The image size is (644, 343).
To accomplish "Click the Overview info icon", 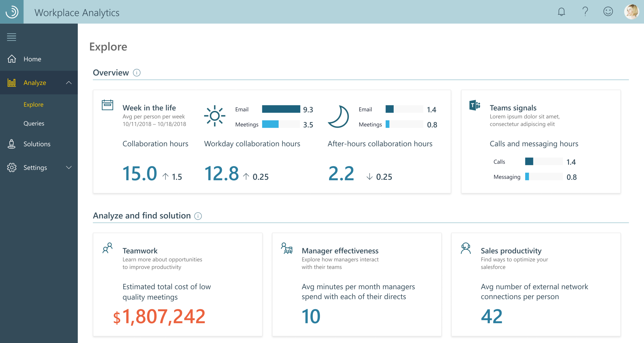I will (137, 73).
